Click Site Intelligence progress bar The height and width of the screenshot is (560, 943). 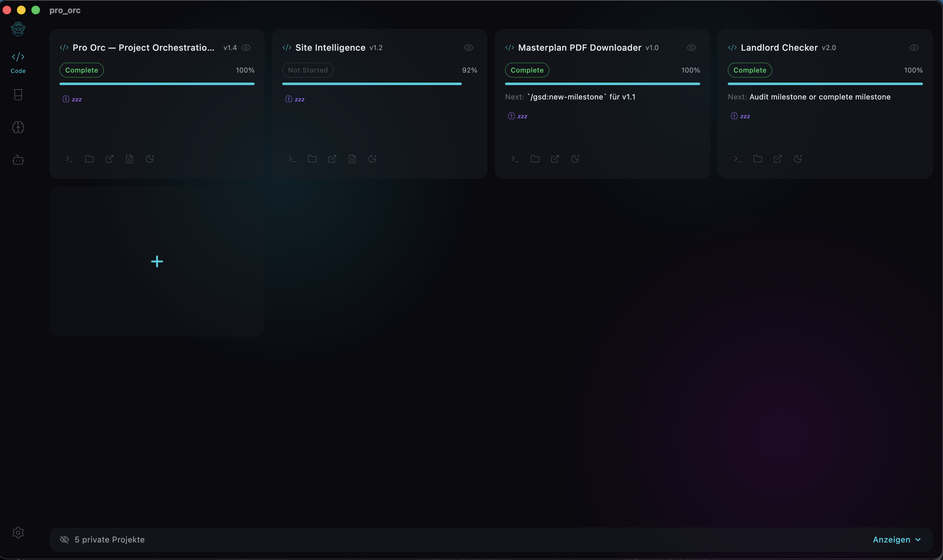click(x=372, y=84)
